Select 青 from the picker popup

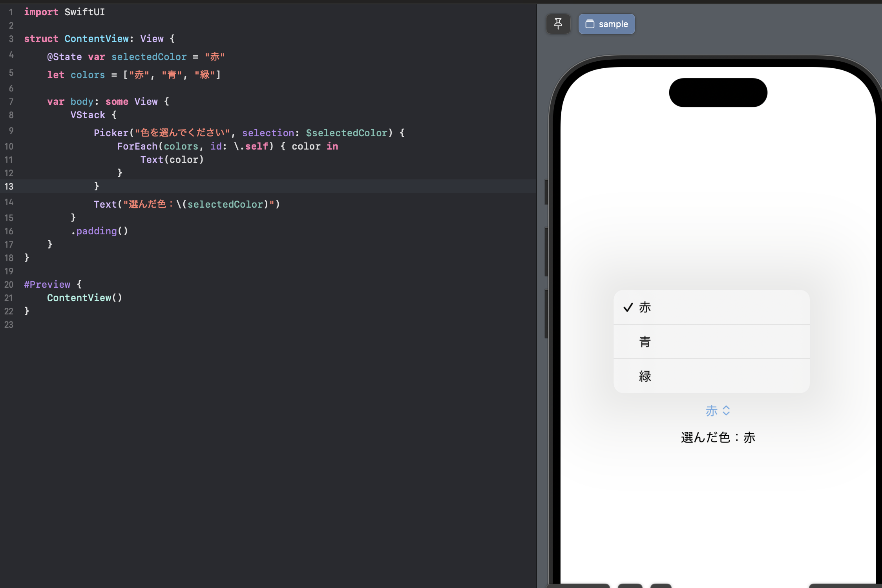pos(645,341)
